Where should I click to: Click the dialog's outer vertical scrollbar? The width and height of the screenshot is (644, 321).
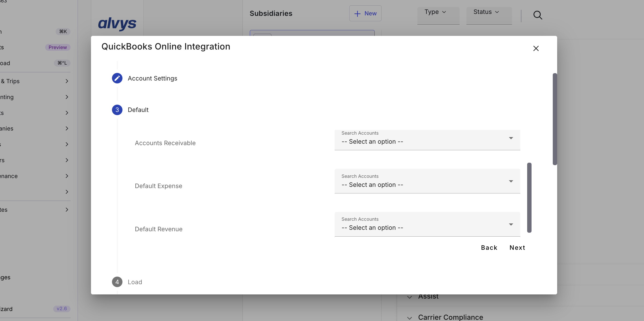coord(555,119)
